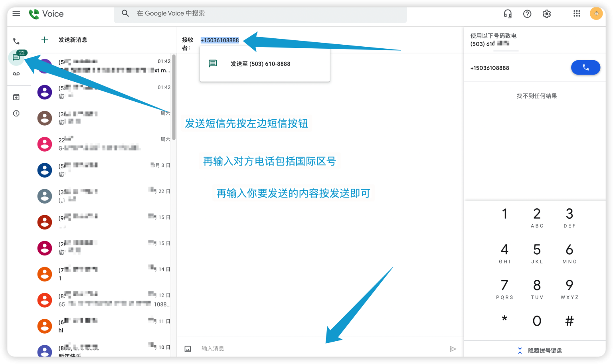613x364 pixels.
Task: Expand the 使用以下号码致电 number selector
Action: click(x=494, y=40)
